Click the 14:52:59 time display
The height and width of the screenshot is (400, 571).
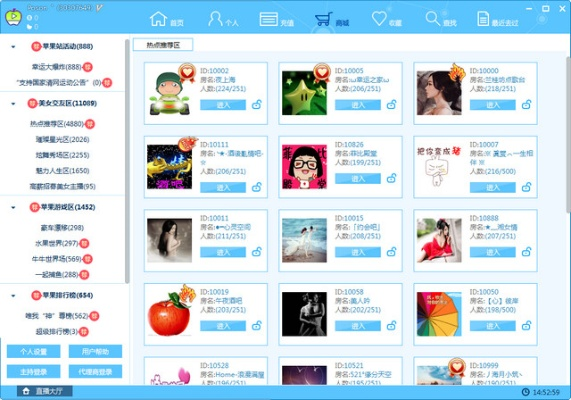pos(546,392)
